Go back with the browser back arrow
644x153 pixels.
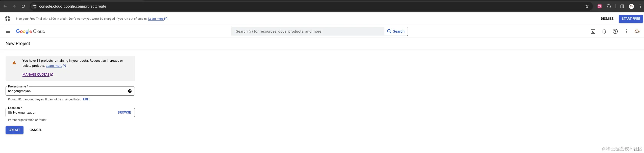tap(5, 6)
